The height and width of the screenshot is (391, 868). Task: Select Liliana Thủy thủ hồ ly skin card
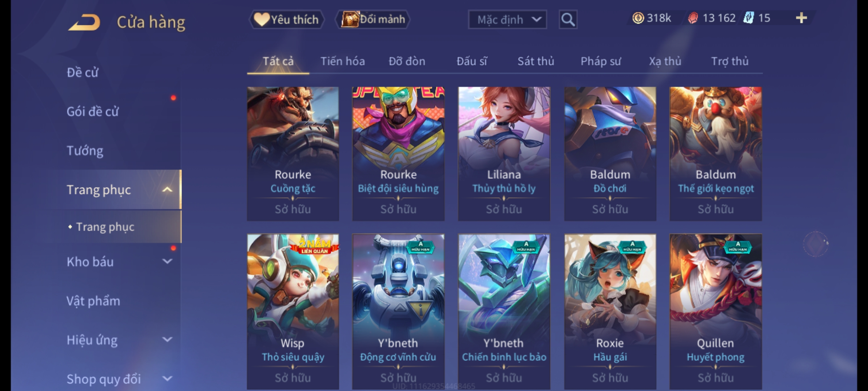click(504, 154)
